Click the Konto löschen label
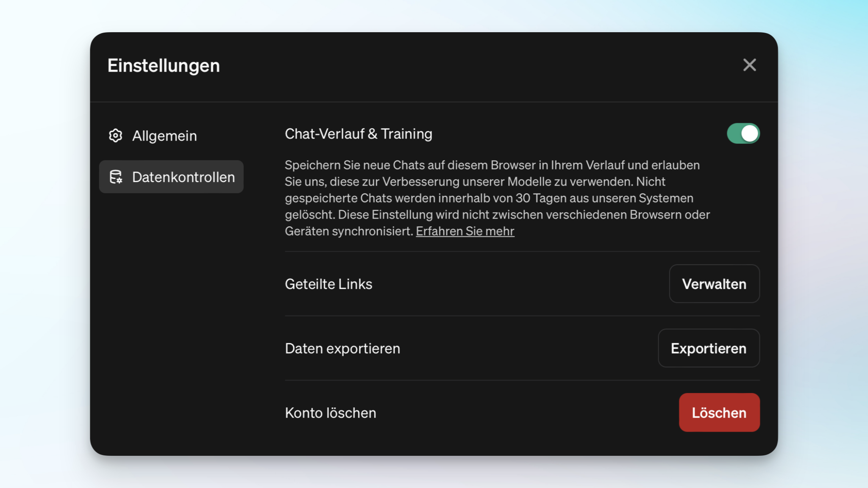 330,412
